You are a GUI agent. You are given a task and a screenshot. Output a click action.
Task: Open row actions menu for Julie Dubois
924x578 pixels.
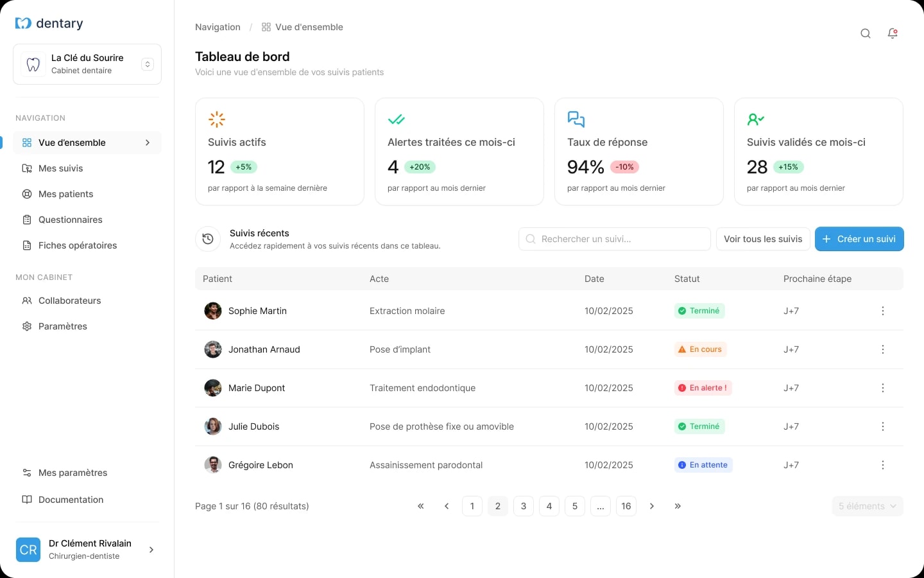tap(883, 426)
